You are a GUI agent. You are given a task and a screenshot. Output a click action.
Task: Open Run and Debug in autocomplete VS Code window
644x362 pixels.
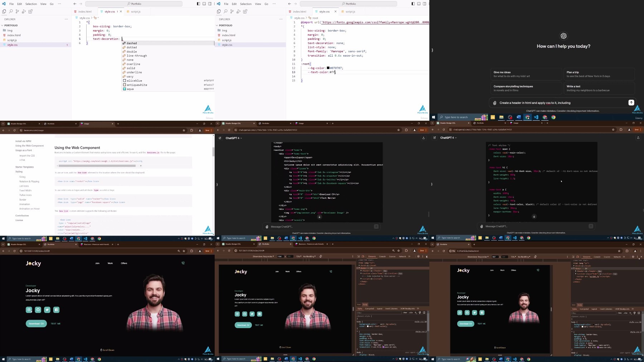tap(24, 11)
